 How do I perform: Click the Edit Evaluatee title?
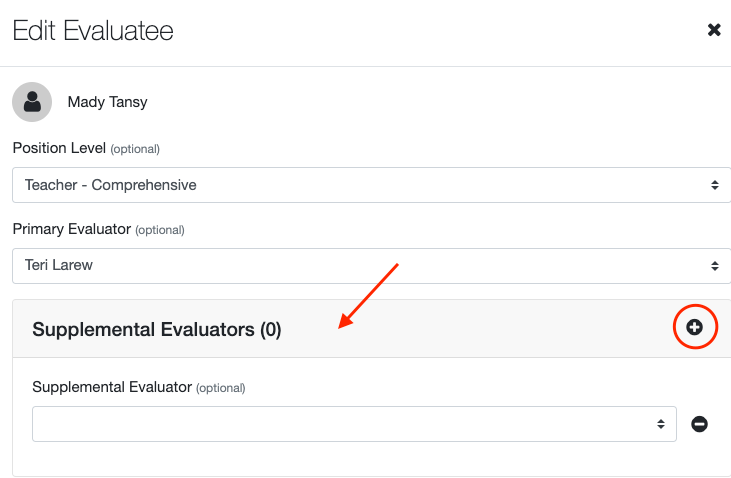pyautogui.click(x=93, y=31)
